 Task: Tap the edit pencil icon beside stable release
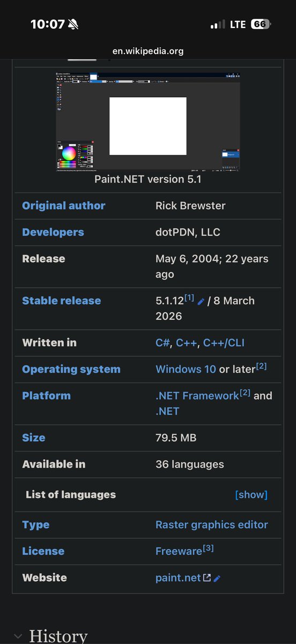tap(201, 302)
